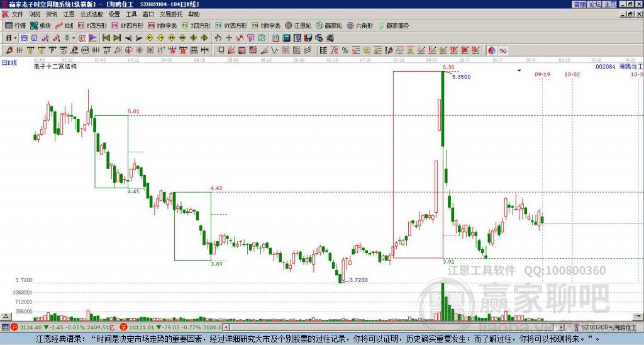Click the 板块 toolbar button
The height and width of the screenshot is (345, 644).
pos(40,25)
